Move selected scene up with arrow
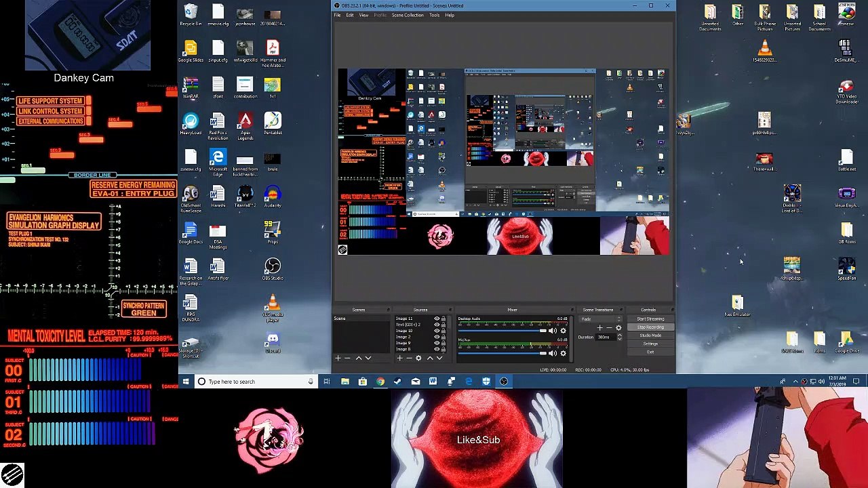 coord(358,358)
